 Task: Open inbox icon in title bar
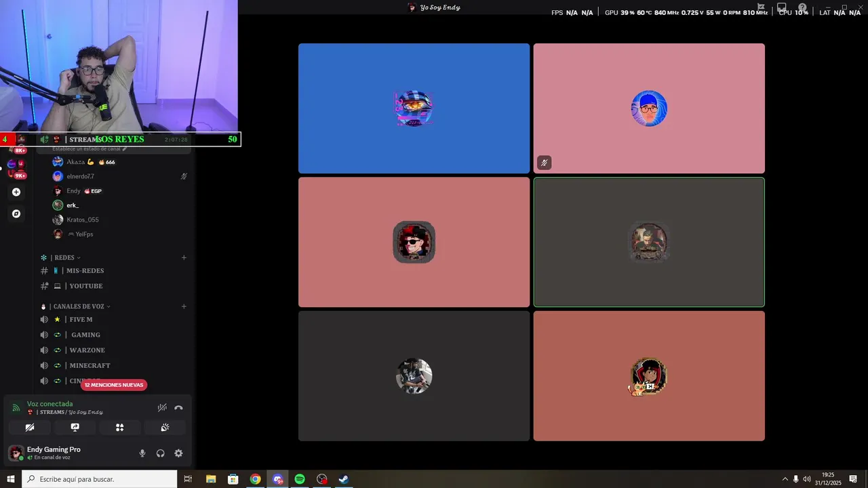[782, 7]
